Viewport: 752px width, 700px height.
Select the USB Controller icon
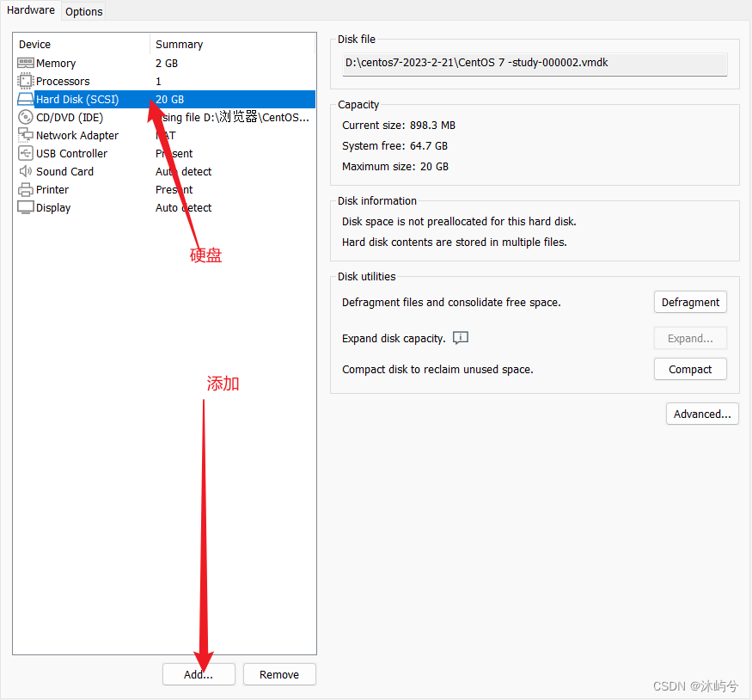click(x=26, y=153)
